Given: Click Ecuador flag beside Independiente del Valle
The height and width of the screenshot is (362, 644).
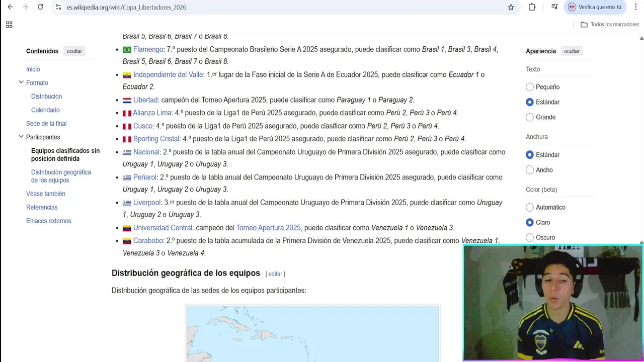Looking at the screenshot, I should (127, 75).
